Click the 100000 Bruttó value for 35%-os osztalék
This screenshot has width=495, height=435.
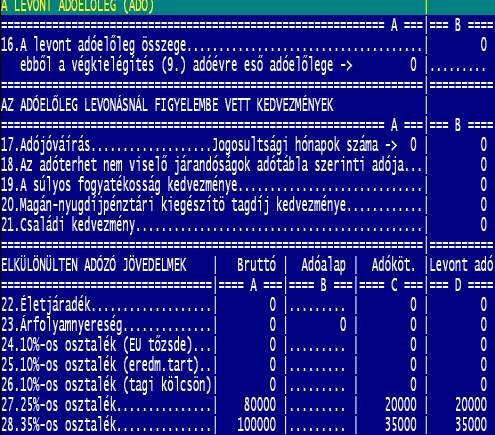[256, 425]
